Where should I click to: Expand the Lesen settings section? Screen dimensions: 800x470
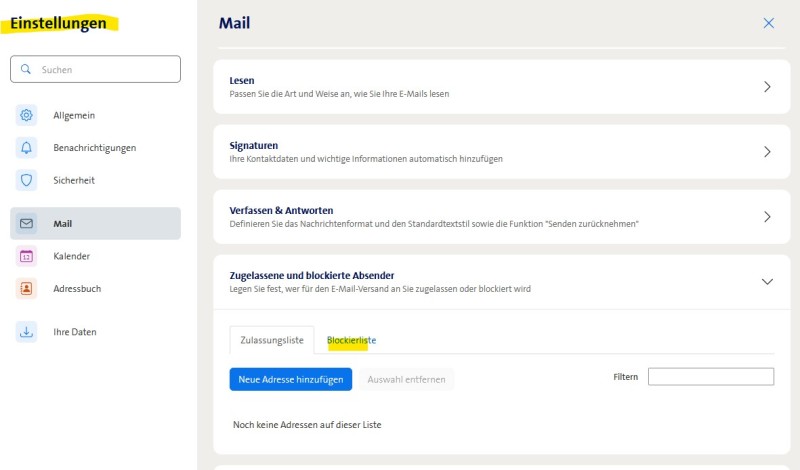(767, 87)
